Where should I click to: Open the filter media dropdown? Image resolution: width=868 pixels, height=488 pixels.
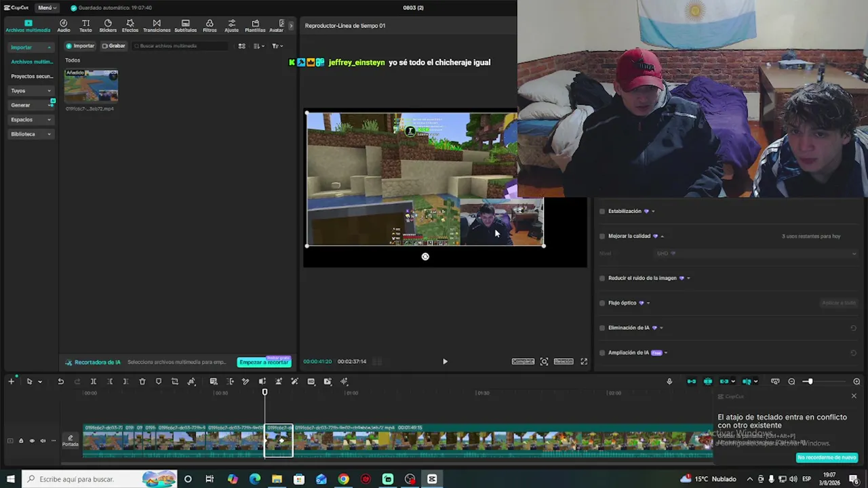(x=277, y=46)
